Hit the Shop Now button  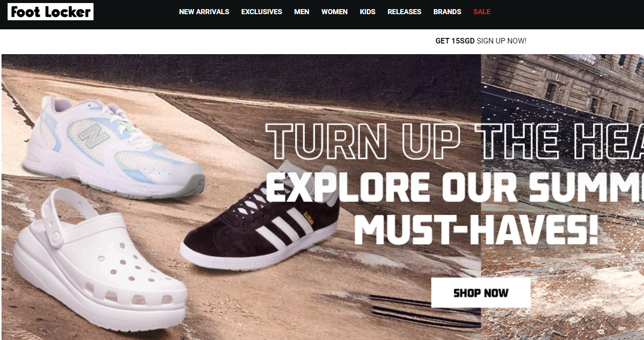[481, 292]
